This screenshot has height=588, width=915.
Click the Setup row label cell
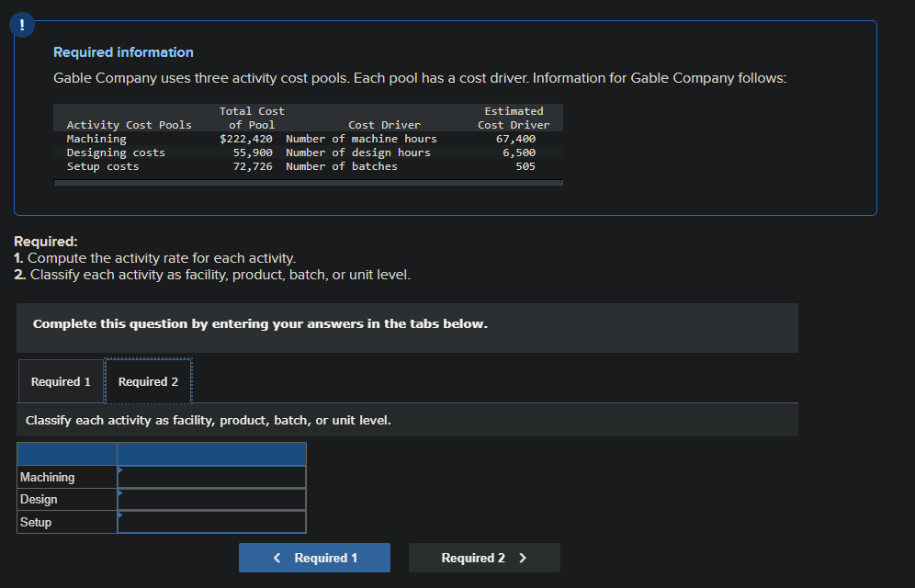[66, 522]
